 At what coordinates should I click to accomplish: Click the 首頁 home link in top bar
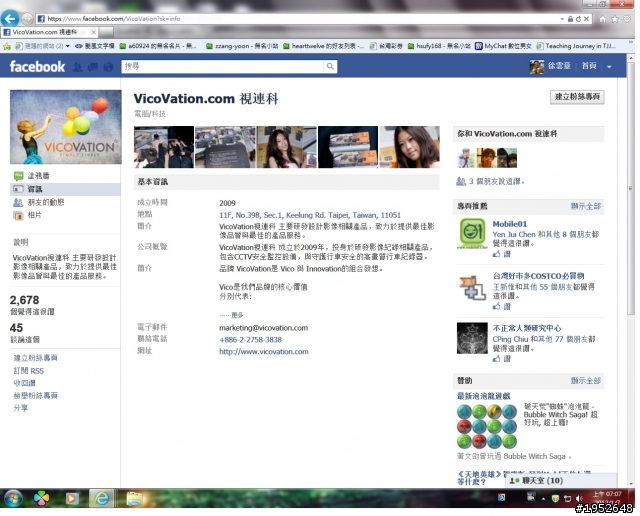(589, 66)
